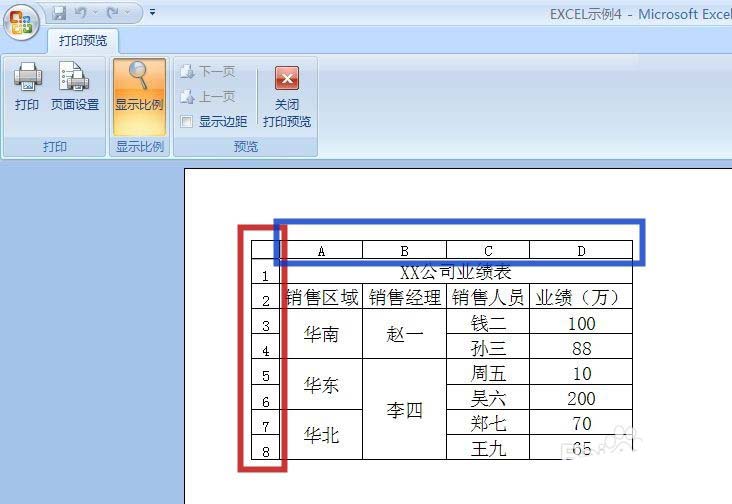The height and width of the screenshot is (504, 732).
Task: Click the 钱二 cell
Action: [x=488, y=322]
